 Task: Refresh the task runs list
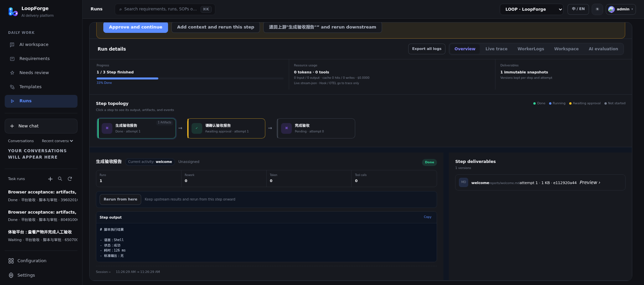coord(70,179)
